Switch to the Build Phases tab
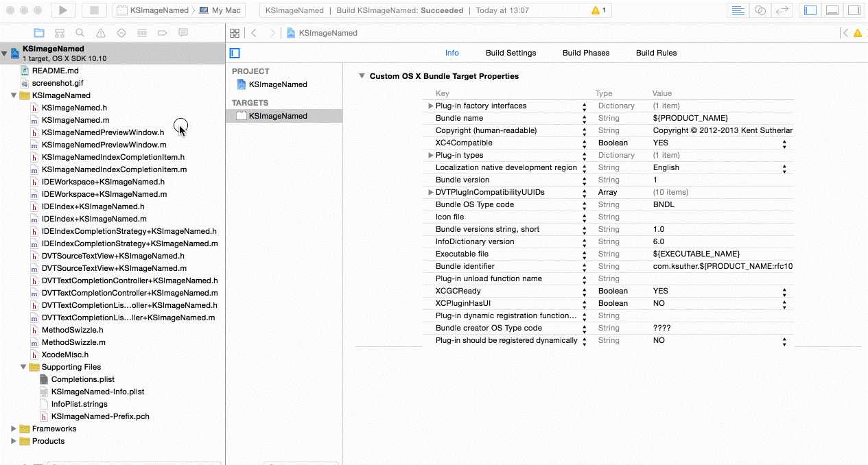Screen dimensions: 868x465 [x=586, y=53]
